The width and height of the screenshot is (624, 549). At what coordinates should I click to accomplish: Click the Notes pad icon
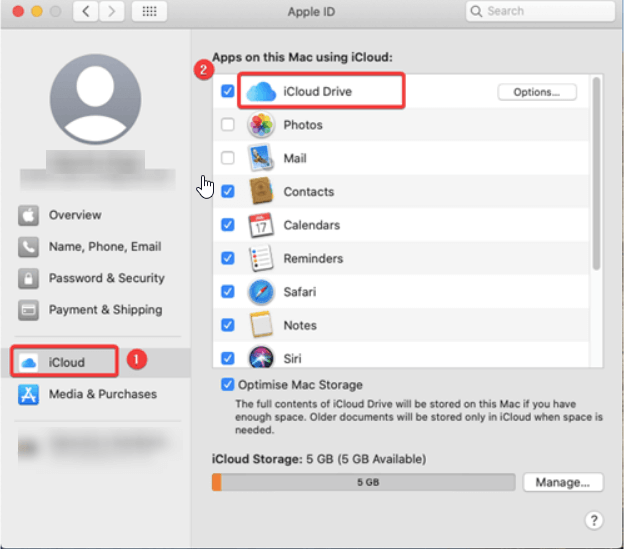tap(261, 325)
